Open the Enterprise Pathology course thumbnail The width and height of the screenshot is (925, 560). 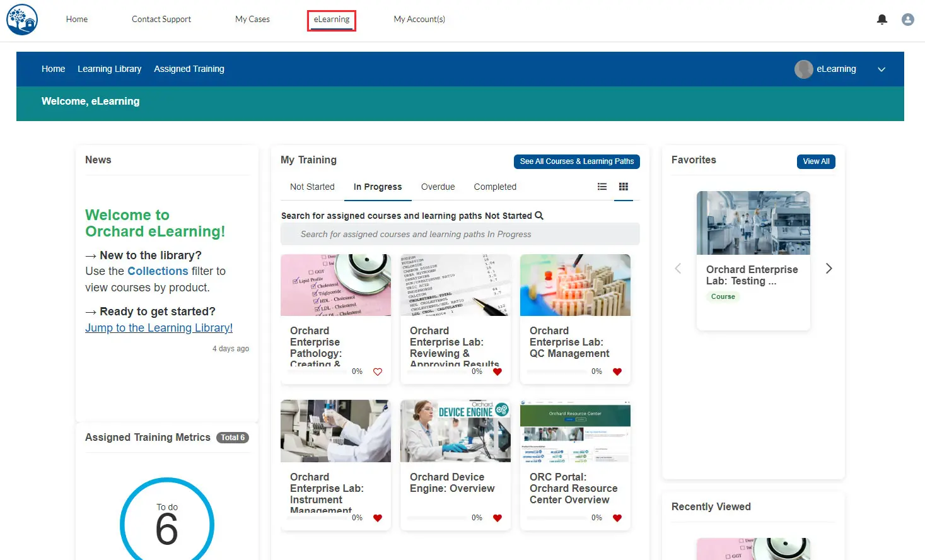coord(335,285)
